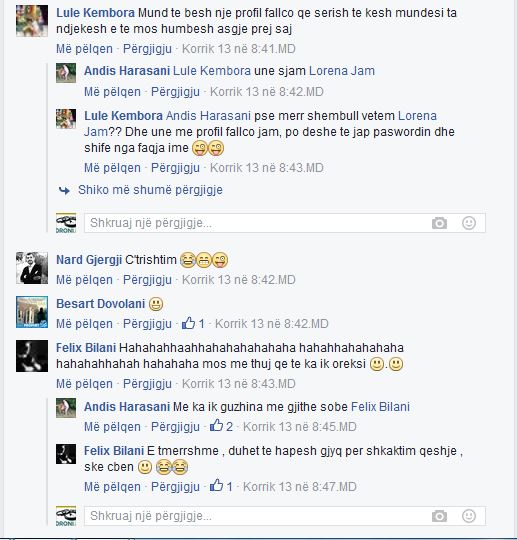Open emoji picker in bottom reply box
Viewport: 517px width, 540px height.
[x=469, y=516]
